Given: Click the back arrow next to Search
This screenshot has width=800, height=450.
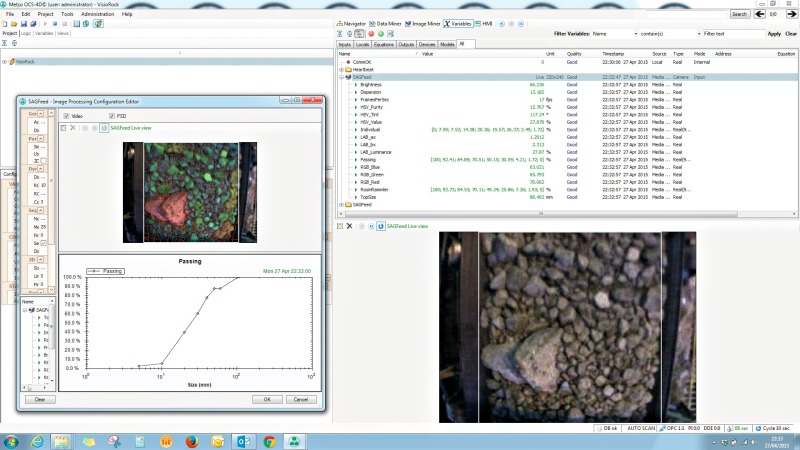Looking at the screenshot, I should click(x=759, y=14).
